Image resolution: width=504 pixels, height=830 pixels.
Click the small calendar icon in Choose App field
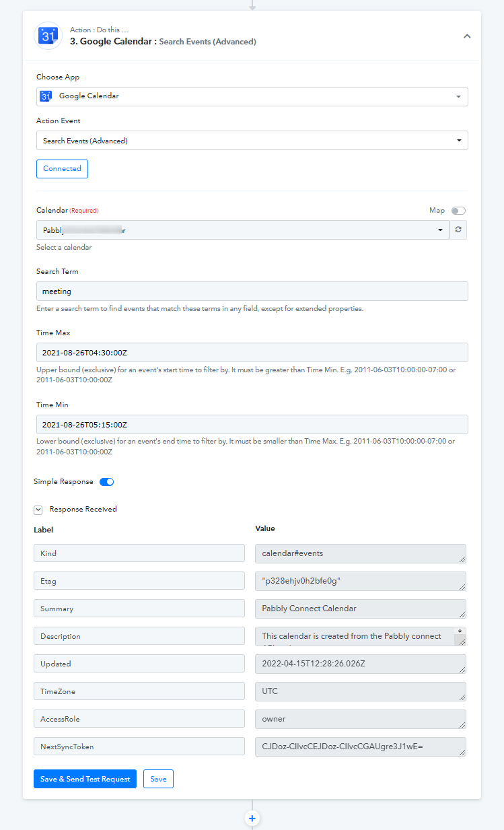[x=46, y=96]
